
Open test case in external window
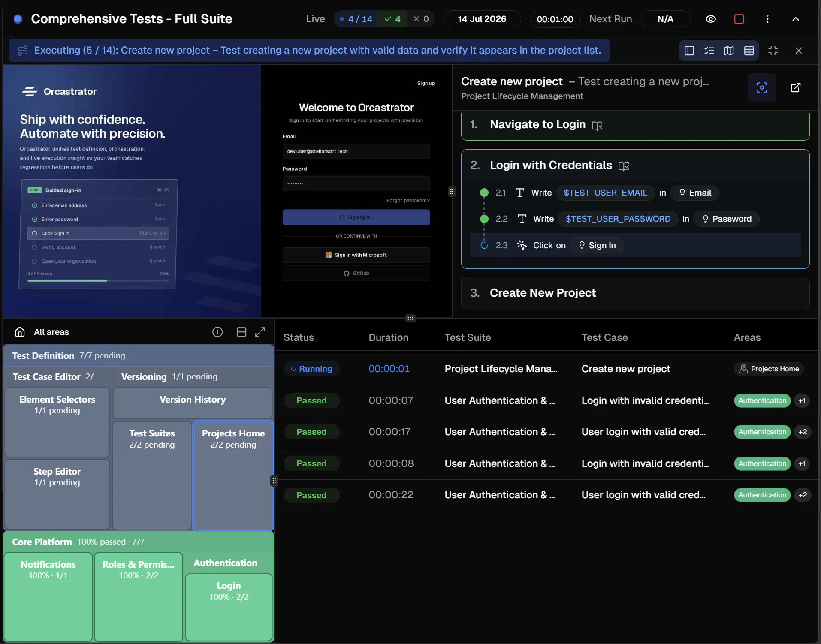796,87
